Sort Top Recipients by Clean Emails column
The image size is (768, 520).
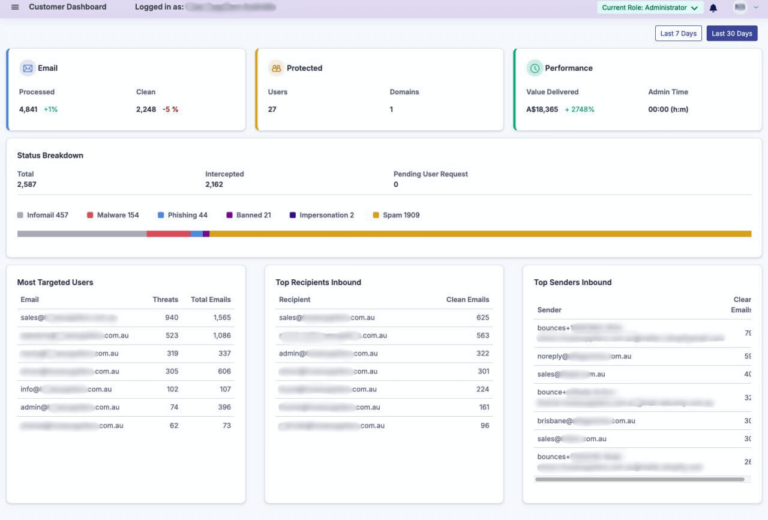tap(467, 299)
